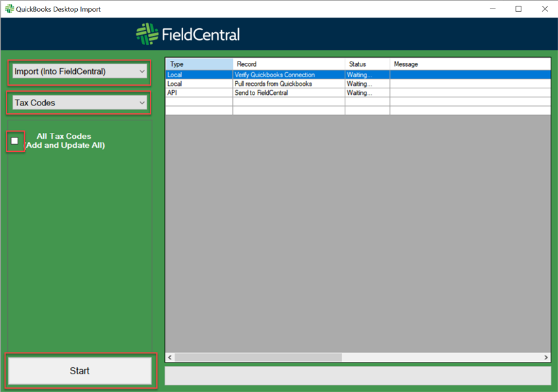Click the horizontal scrollbar right arrow
The image size is (558, 392).
(546, 357)
